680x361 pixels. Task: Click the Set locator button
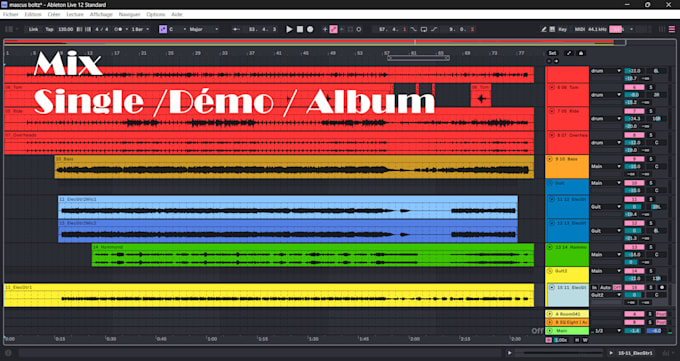click(x=552, y=53)
